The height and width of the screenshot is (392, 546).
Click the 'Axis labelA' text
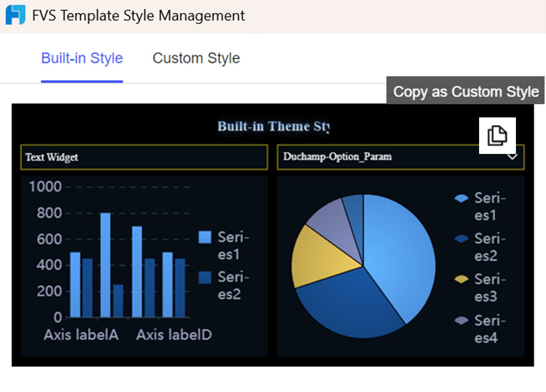81,335
